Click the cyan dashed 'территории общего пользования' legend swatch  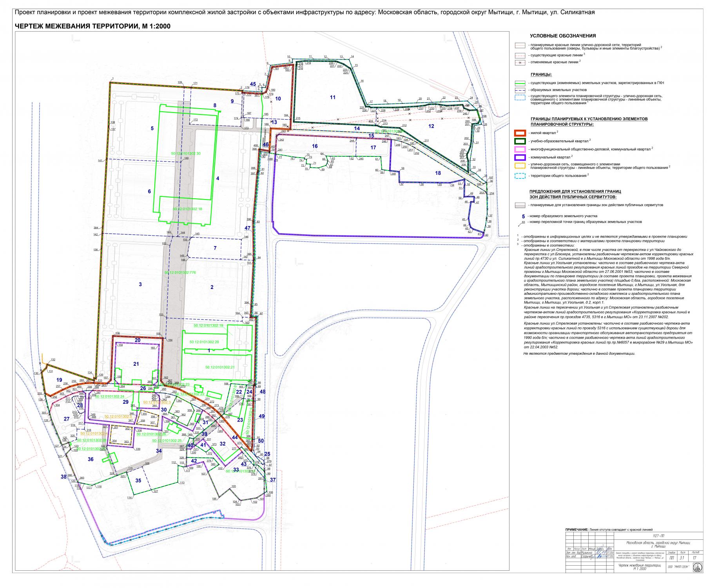coord(520,175)
